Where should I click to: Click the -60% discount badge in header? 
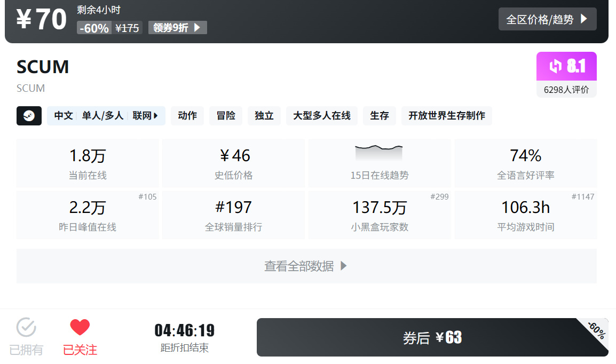pyautogui.click(x=94, y=28)
